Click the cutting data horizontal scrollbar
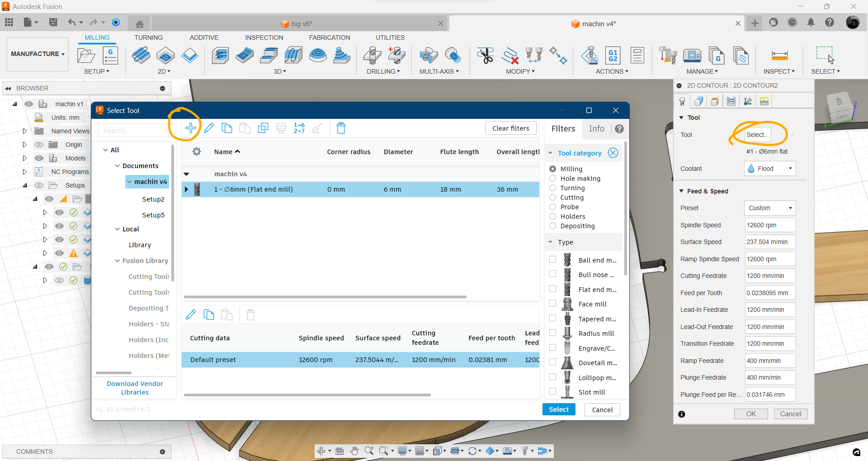The height and width of the screenshot is (461, 868). click(x=307, y=395)
